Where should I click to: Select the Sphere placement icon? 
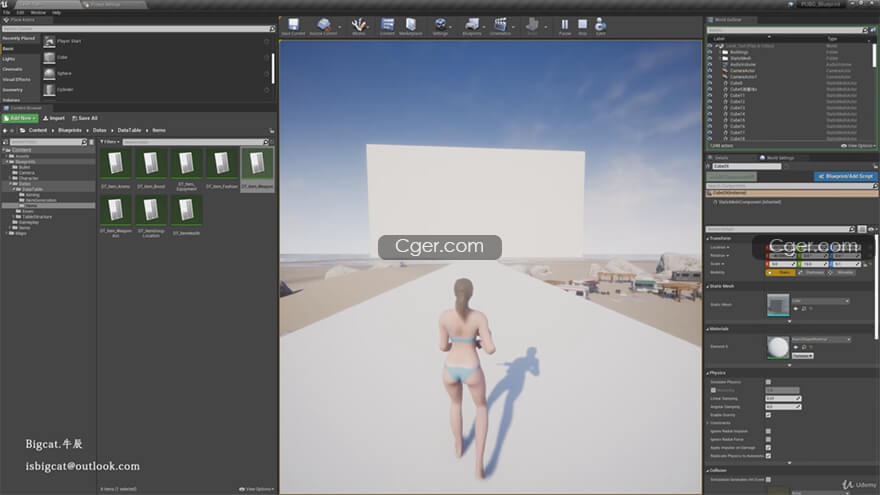click(49, 74)
